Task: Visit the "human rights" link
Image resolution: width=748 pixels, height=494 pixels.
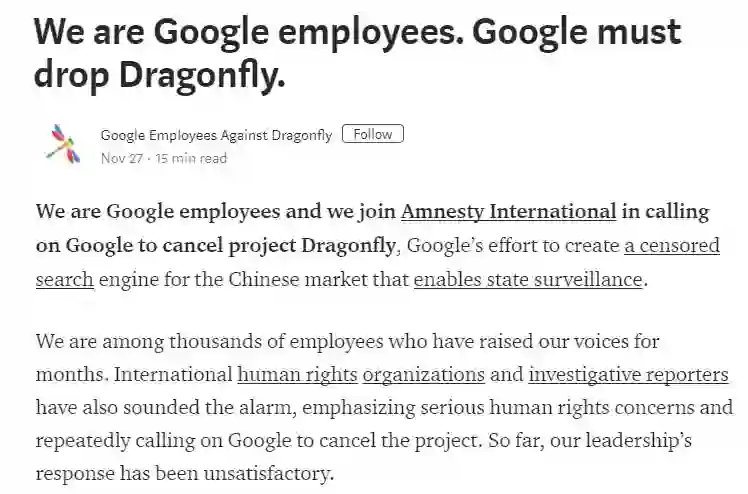Action: coord(297,376)
